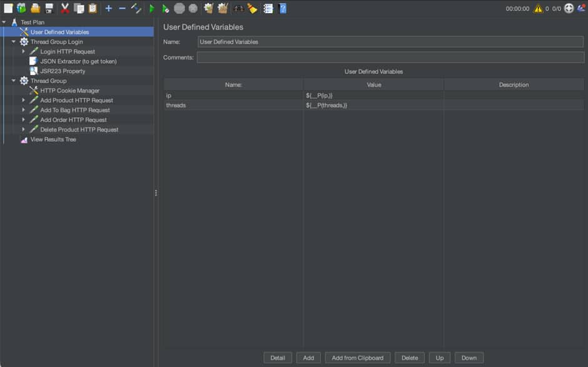Open Search with the binoculars icon
Image resolution: width=588 pixels, height=367 pixels.
point(238,8)
